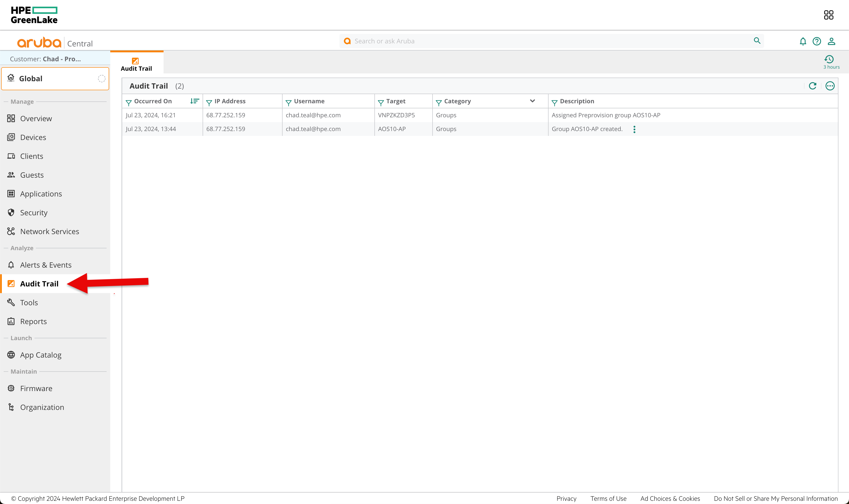Viewport: 849px width, 504px height.
Task: Open the user account icon
Action: pyautogui.click(x=831, y=41)
